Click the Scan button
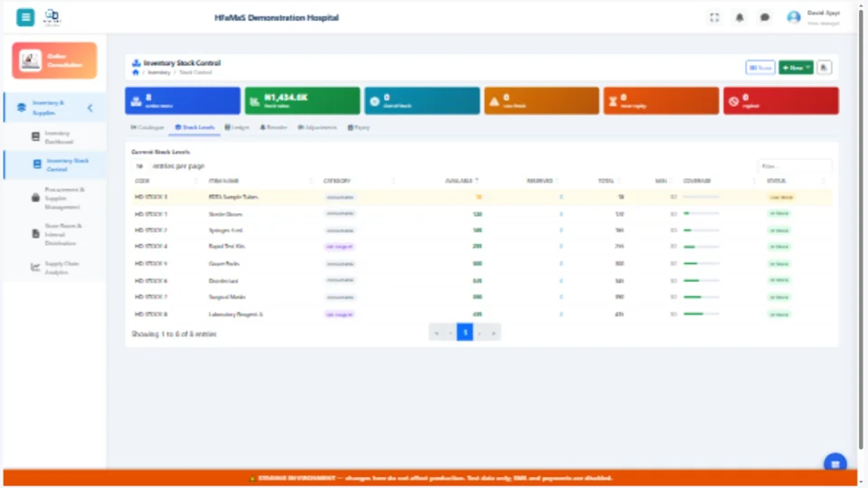Screen dimensions: 868x488 (x=760, y=68)
